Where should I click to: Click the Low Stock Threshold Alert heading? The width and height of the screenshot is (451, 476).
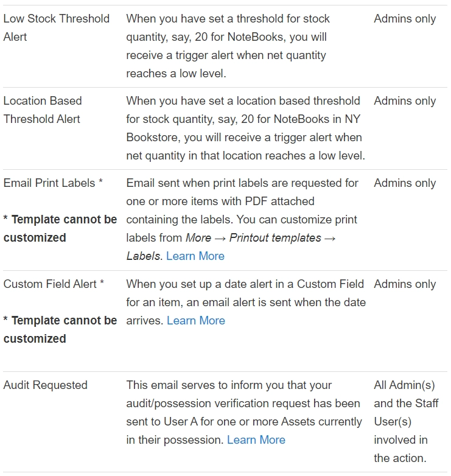(56, 27)
